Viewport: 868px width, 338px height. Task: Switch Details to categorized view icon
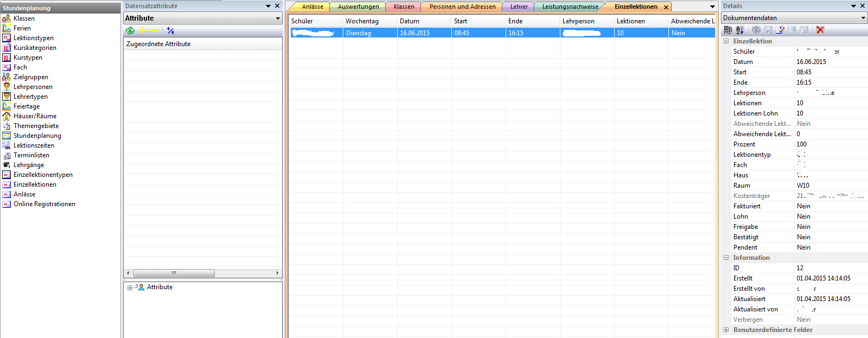tap(728, 30)
